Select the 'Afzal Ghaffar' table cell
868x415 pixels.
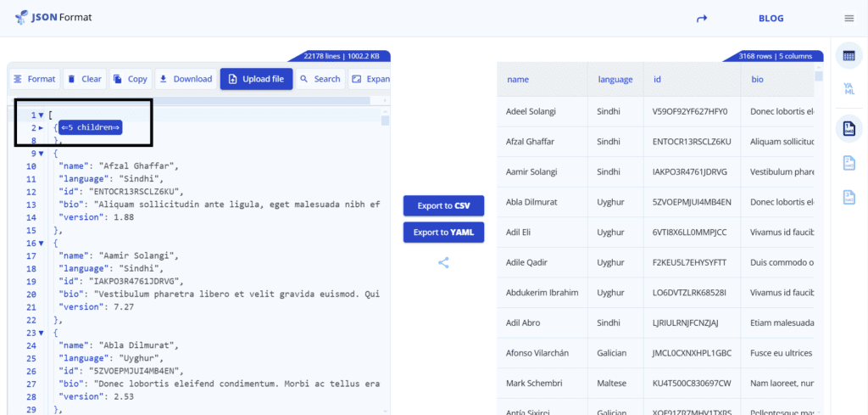coord(542,142)
